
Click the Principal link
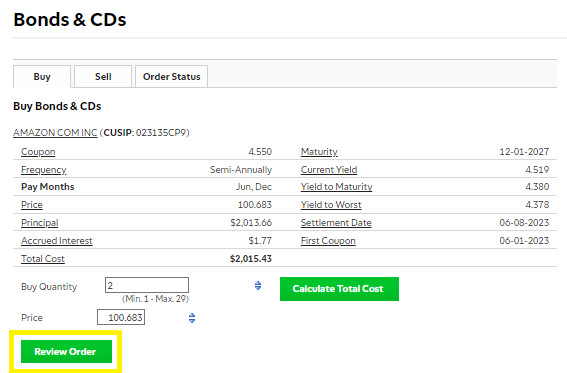pyautogui.click(x=39, y=223)
